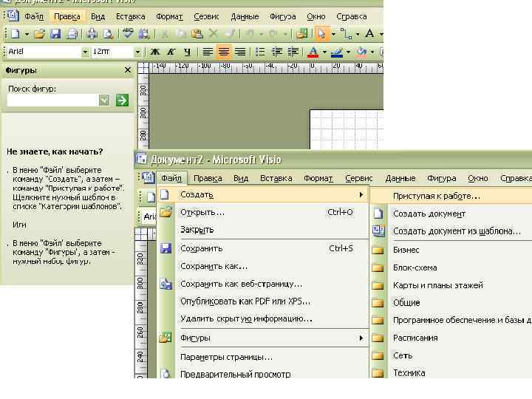Screen dimensions: 532x399
Task: Select the Расписания template category
Action: point(451,338)
